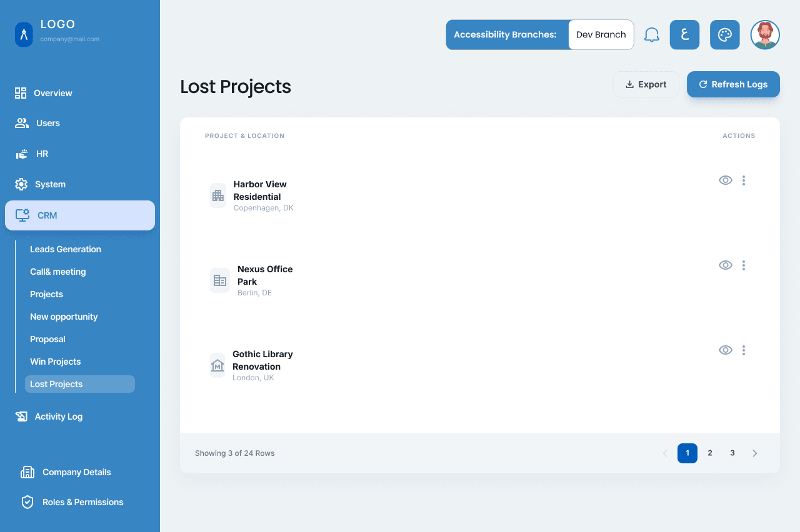Image resolution: width=800 pixels, height=532 pixels.
Task: Click the Gothic Library Renovation museum icon
Action: pos(217,365)
